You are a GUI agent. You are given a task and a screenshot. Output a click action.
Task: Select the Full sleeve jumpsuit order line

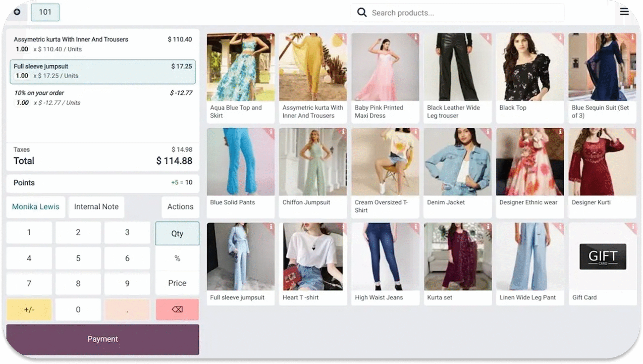coord(102,71)
